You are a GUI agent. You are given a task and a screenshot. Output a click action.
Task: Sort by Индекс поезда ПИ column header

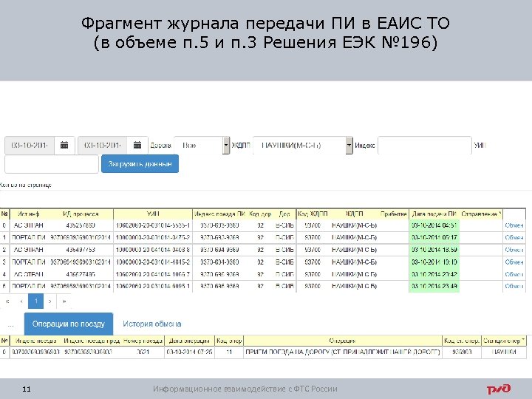coord(219,214)
